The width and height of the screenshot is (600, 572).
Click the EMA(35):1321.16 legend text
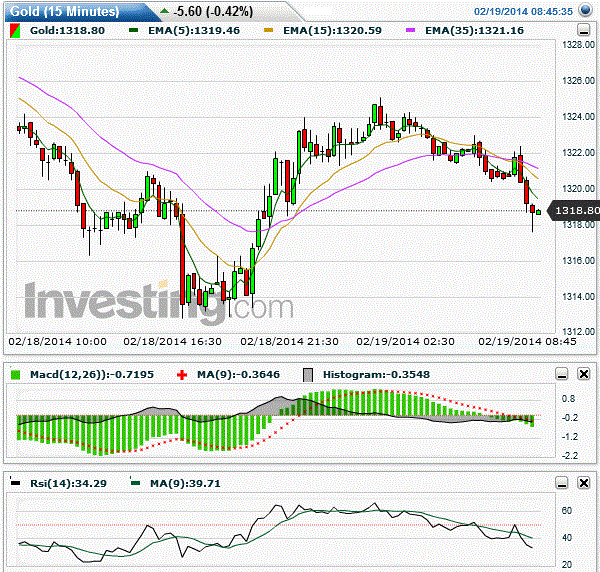474,31
